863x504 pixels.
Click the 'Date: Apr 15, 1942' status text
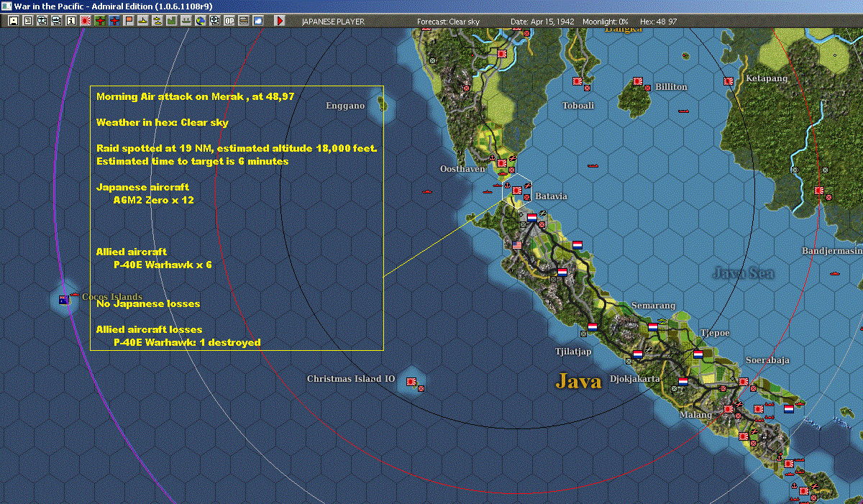(x=541, y=22)
